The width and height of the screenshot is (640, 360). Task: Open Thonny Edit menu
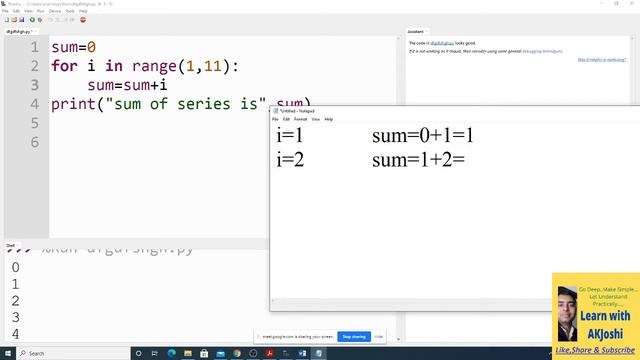coord(16,11)
